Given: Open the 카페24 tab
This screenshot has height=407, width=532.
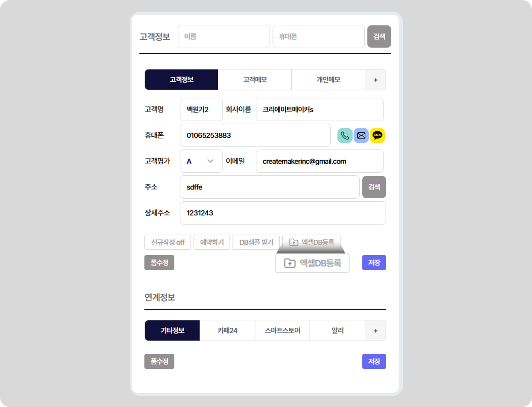Looking at the screenshot, I should [227, 330].
